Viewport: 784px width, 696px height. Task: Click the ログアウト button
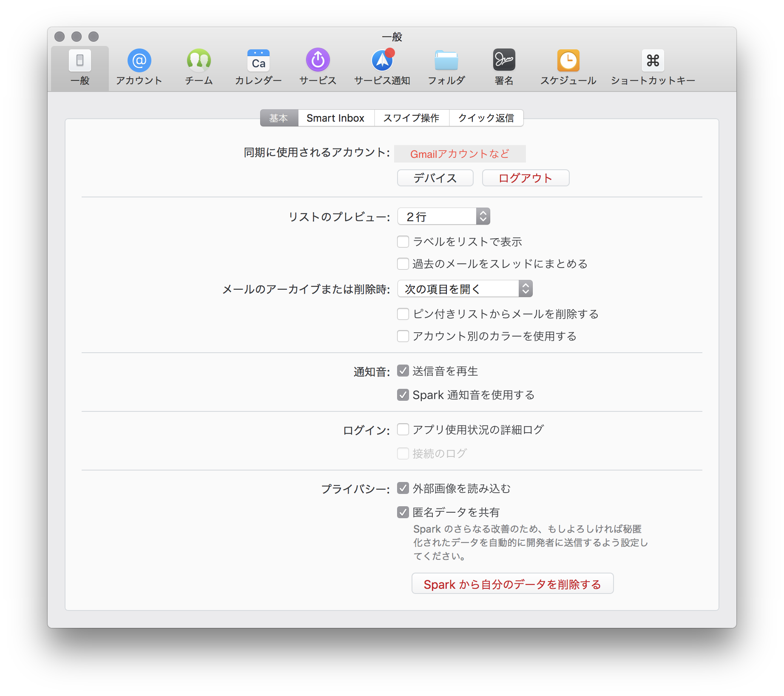tap(526, 178)
